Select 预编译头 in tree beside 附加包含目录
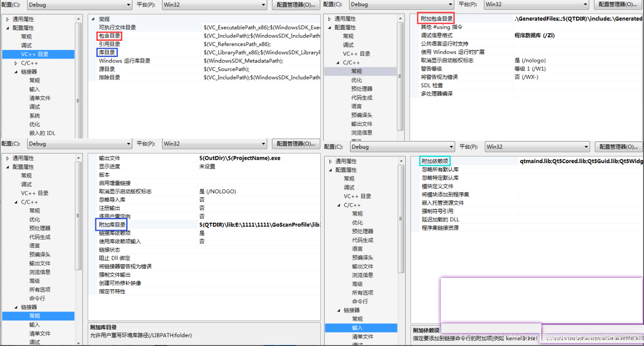 pyautogui.click(x=362, y=115)
